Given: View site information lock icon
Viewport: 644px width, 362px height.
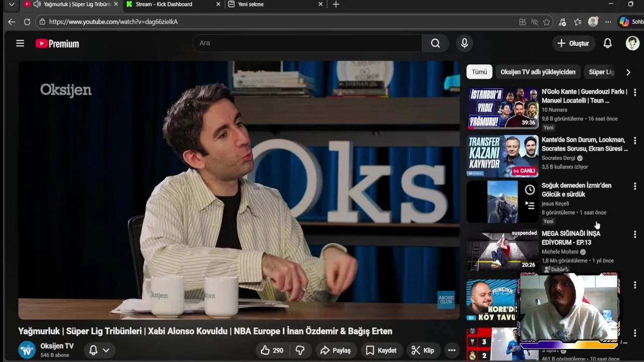Looking at the screenshot, I should (x=42, y=22).
